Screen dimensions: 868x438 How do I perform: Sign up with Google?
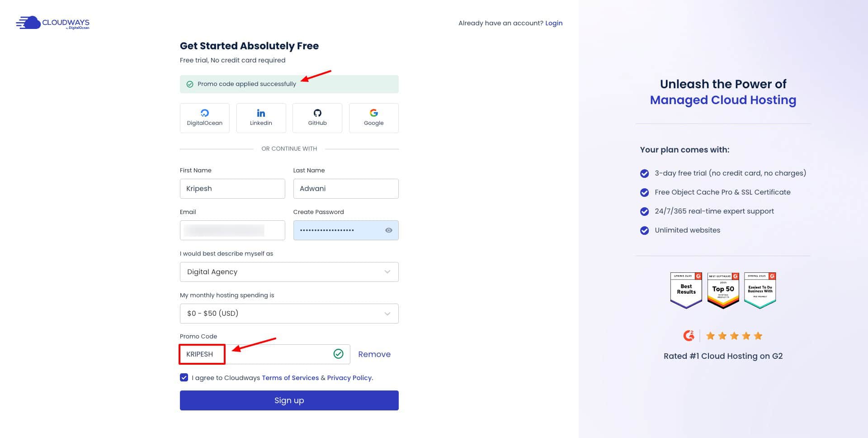point(373,118)
